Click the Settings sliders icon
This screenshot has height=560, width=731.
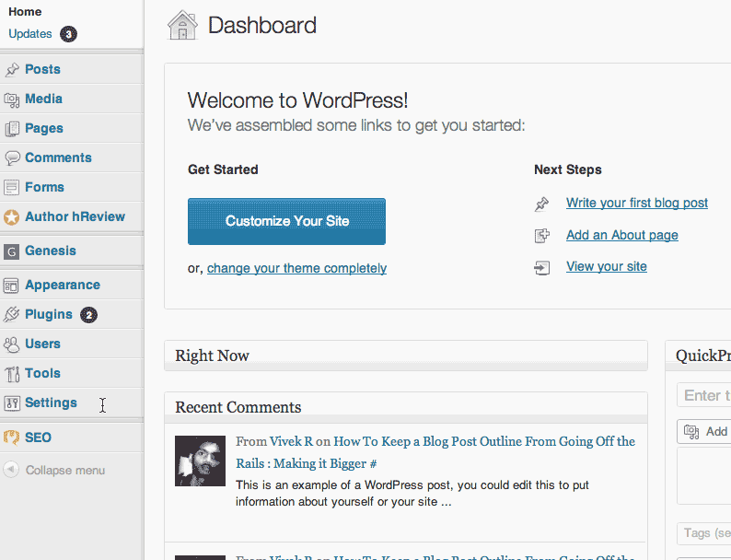click(x=12, y=403)
